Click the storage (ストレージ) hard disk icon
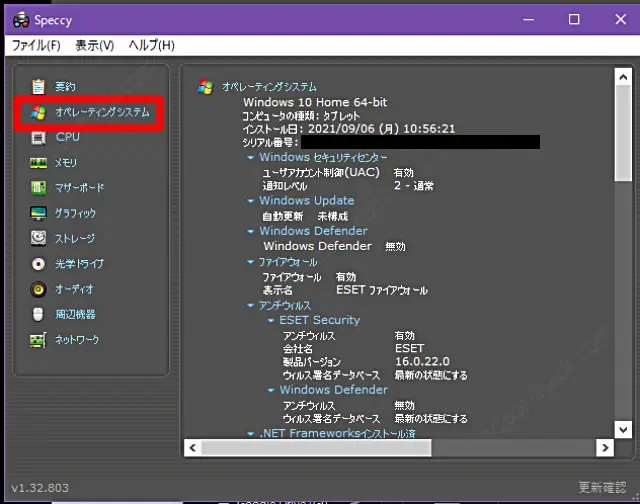 (38, 238)
